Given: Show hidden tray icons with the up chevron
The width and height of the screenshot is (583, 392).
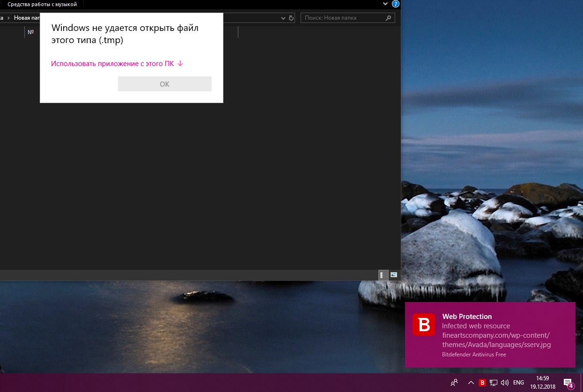Looking at the screenshot, I should [x=471, y=383].
